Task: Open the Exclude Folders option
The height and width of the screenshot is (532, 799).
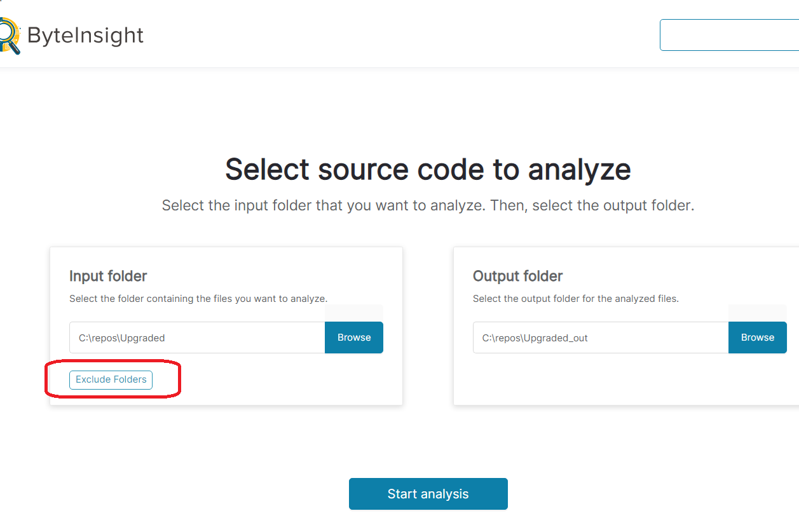Action: [111, 379]
